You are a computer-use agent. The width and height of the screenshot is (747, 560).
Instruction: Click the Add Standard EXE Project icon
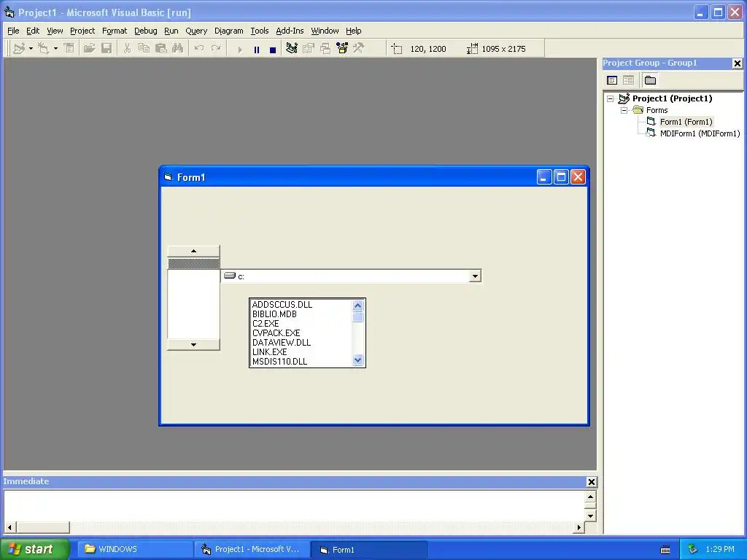[x=19, y=49]
